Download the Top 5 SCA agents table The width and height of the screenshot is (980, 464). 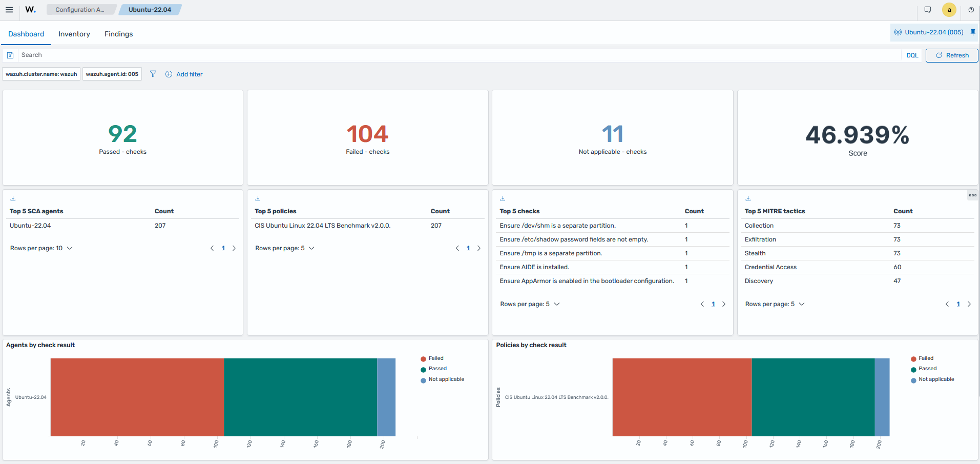[13, 198]
